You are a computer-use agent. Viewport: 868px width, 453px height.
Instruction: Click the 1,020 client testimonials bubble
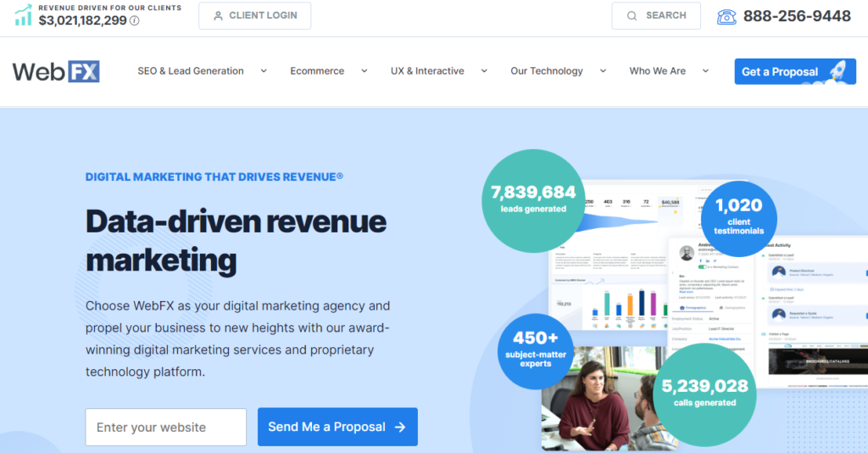click(738, 218)
